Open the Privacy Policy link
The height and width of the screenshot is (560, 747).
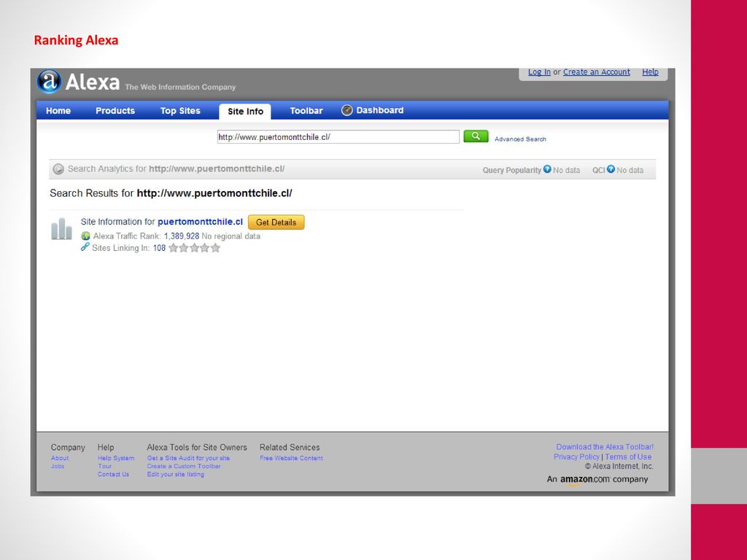click(576, 456)
